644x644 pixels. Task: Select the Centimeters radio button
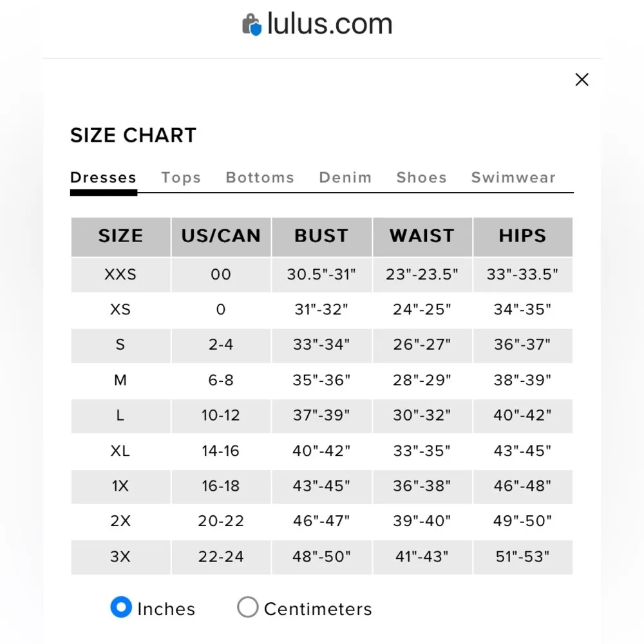tap(247, 607)
